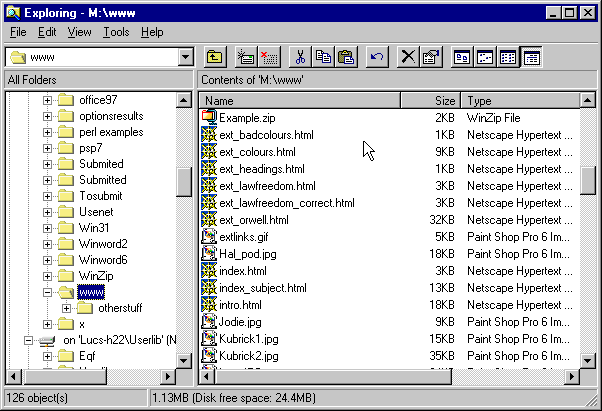Open the Help menu
Image resolution: width=602 pixels, height=411 pixels.
[x=152, y=32]
